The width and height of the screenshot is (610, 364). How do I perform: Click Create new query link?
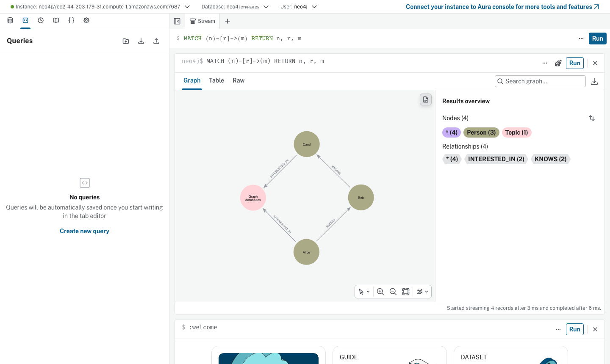pyautogui.click(x=84, y=231)
